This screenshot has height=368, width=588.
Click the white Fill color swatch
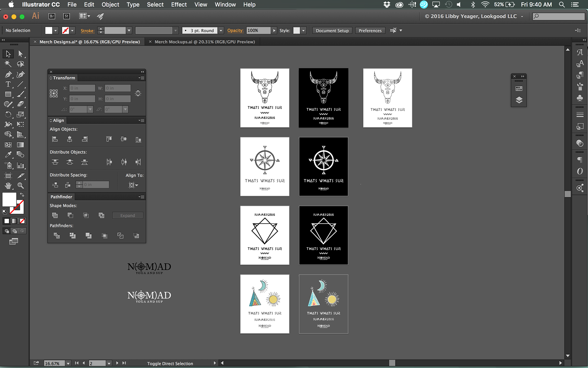pos(9,200)
